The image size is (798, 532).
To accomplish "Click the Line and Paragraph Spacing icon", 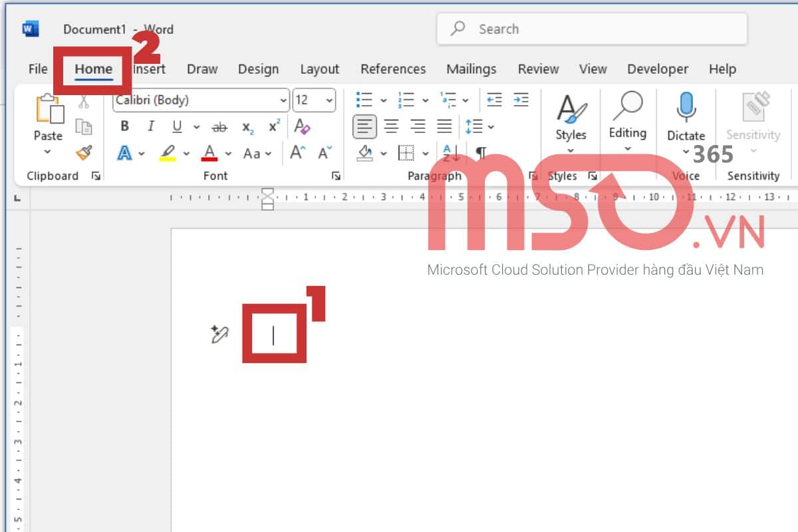I will click(473, 126).
